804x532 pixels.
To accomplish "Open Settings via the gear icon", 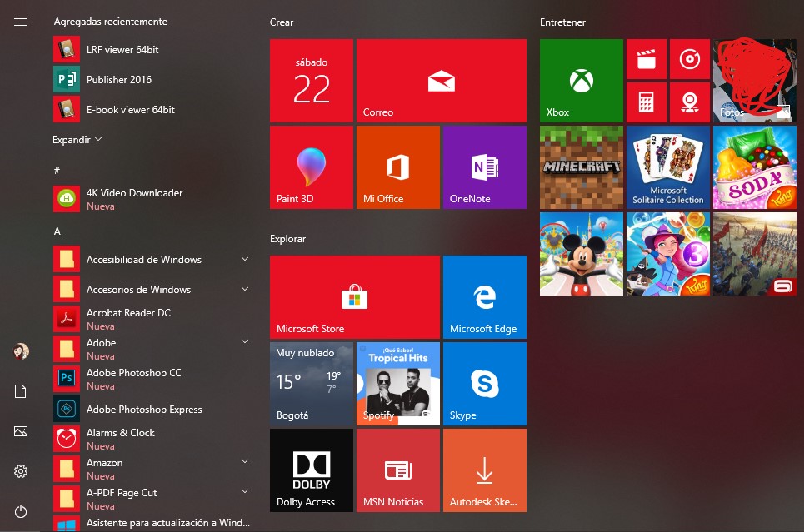I will click(x=21, y=471).
